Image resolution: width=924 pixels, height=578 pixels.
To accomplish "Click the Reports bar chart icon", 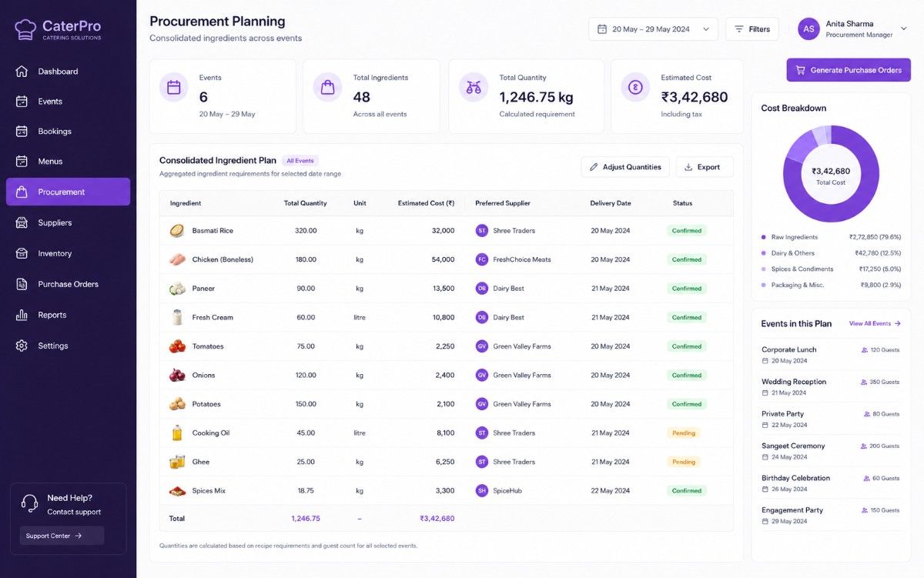I will [x=22, y=315].
